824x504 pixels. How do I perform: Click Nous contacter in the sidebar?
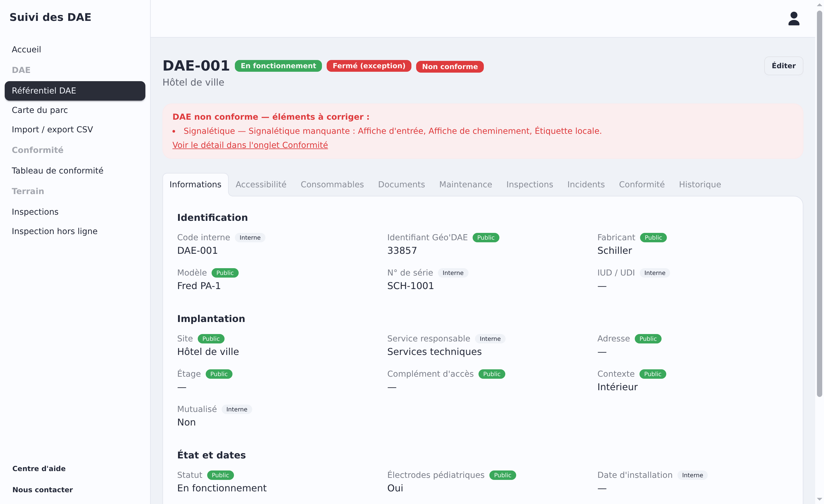click(x=42, y=490)
